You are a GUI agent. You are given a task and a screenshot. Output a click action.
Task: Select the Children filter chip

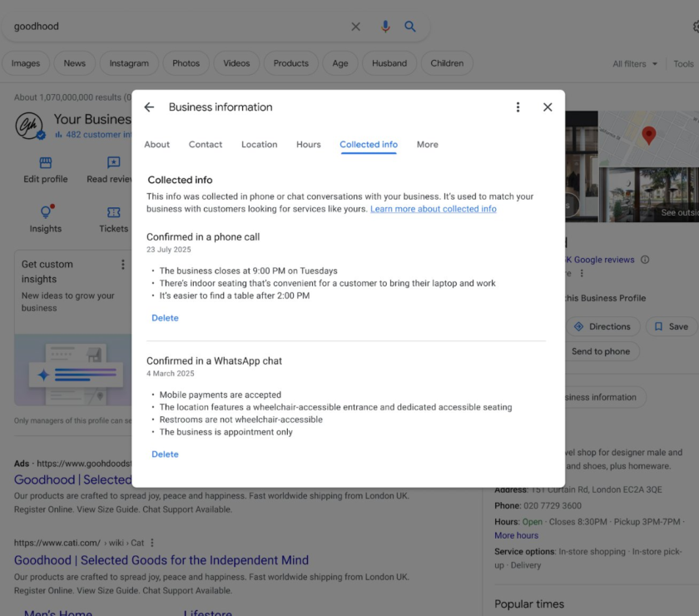[447, 63]
